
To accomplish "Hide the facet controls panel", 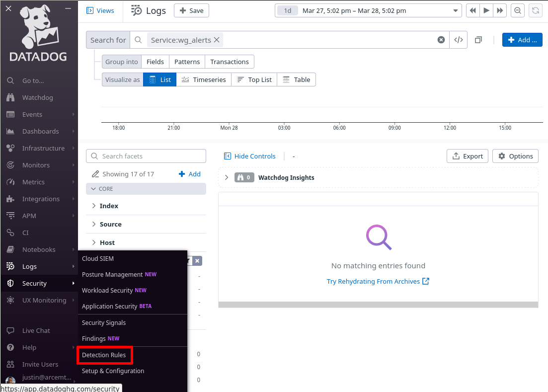I will point(250,156).
